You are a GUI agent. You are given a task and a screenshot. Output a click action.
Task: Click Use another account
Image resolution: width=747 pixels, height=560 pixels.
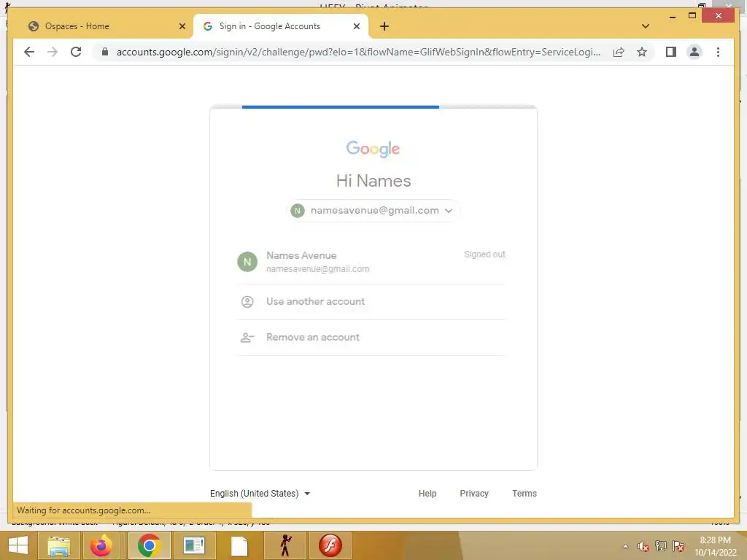tap(371, 302)
